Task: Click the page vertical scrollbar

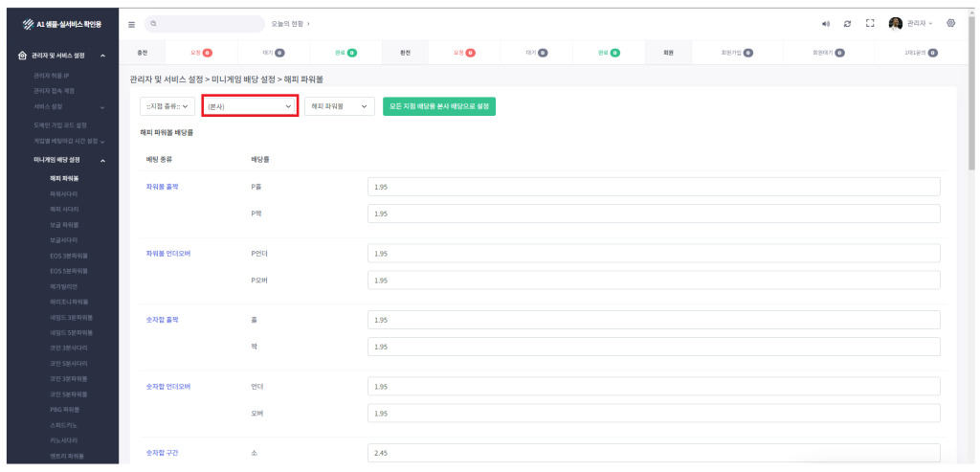Action: 973,115
